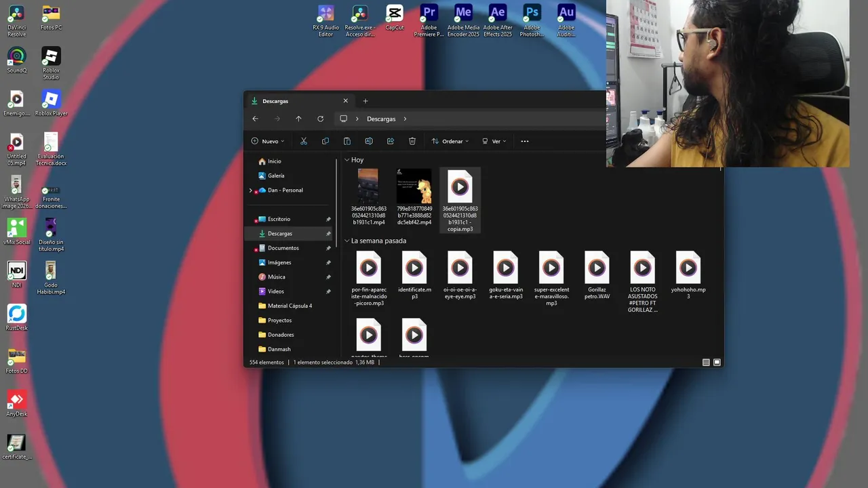
Task: Select the 36e601905c... - copia.mp3 file
Action: click(460, 200)
